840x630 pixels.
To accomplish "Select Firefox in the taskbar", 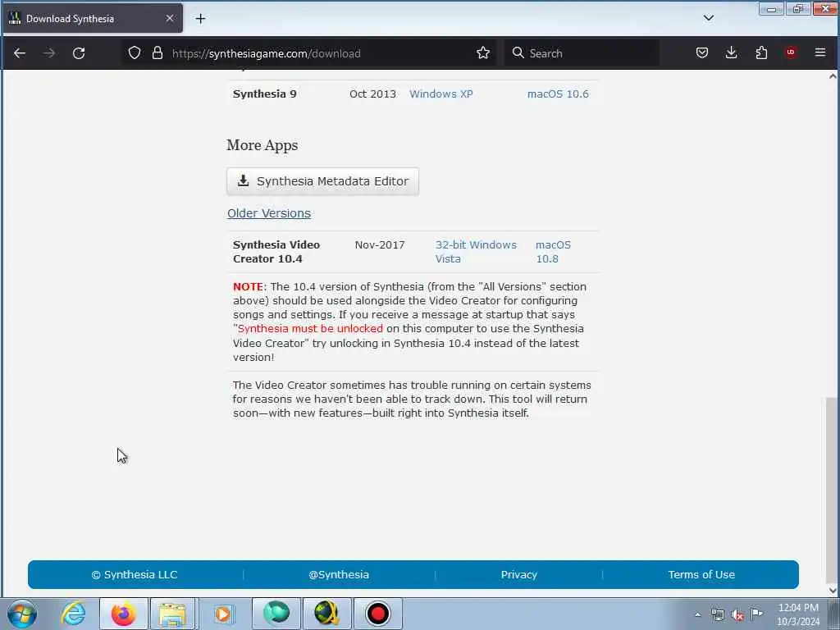I will click(x=123, y=614).
